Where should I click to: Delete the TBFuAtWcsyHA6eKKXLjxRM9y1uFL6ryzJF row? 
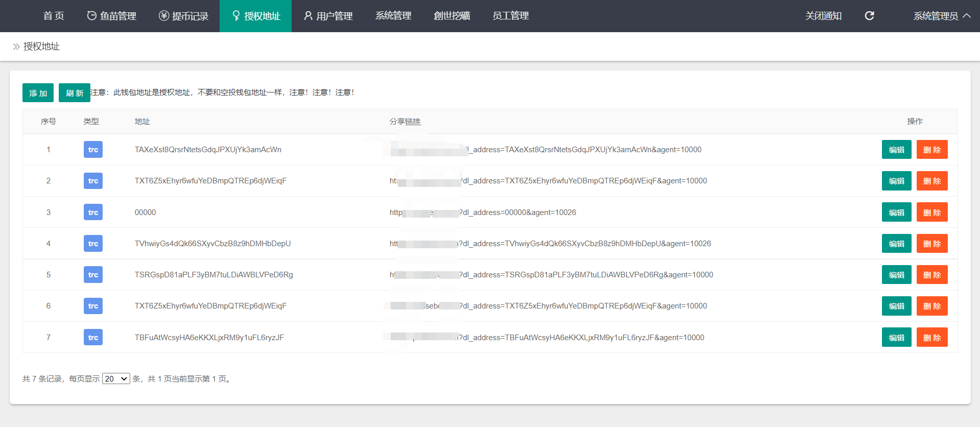click(x=932, y=337)
